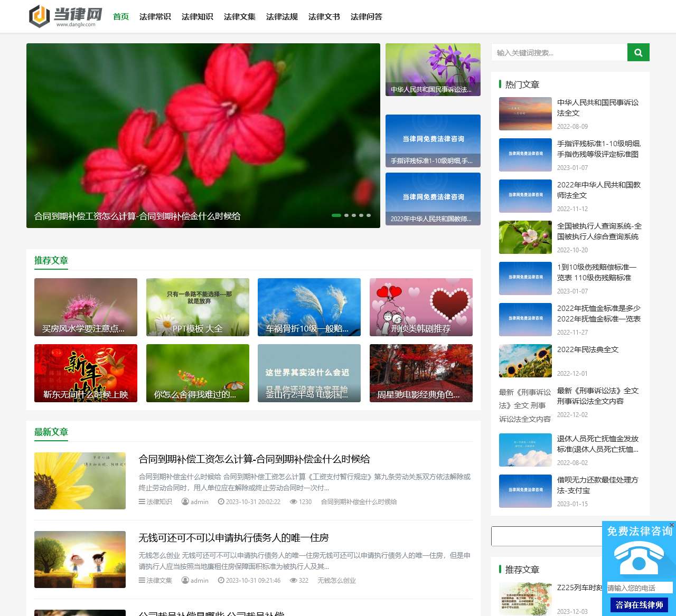676x616 pixels.
Task: Click the green search magnifier button
Action: click(638, 52)
